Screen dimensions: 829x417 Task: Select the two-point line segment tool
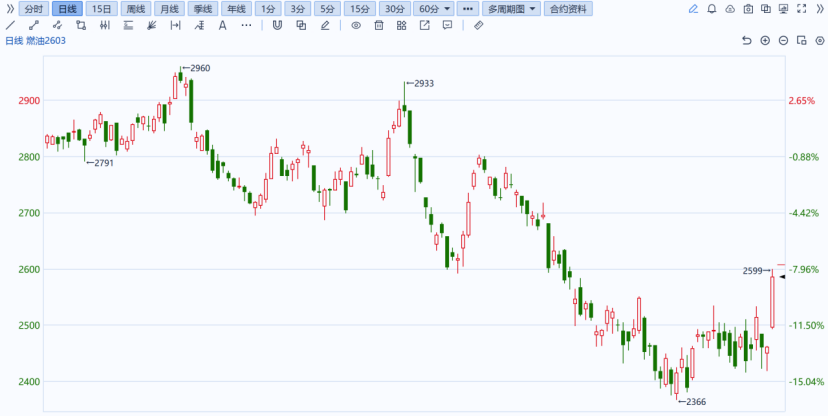pos(34,25)
